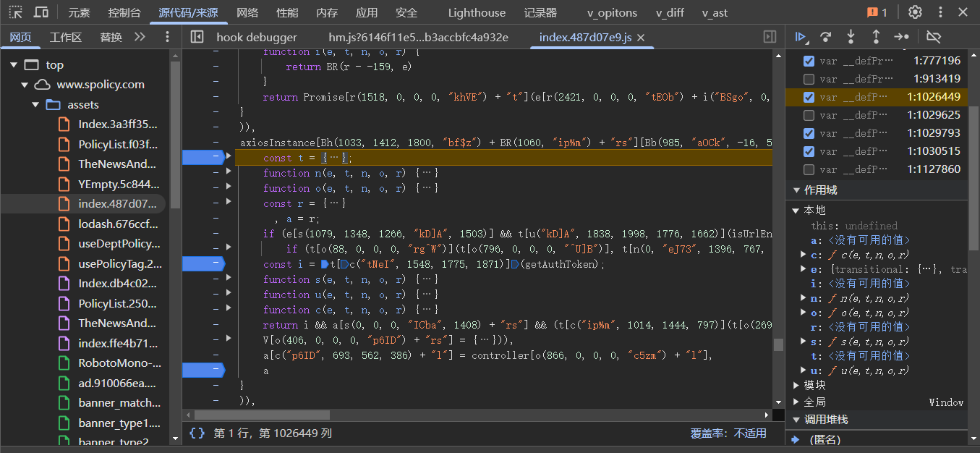The width and height of the screenshot is (980, 453).
Task: Switch to the 控制台 tab
Action: 124,12
